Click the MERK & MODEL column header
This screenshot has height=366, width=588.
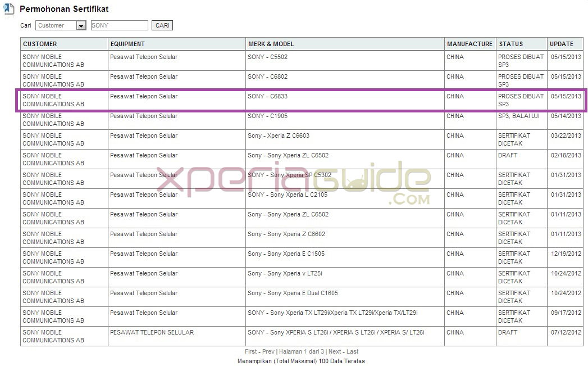pyautogui.click(x=345, y=44)
